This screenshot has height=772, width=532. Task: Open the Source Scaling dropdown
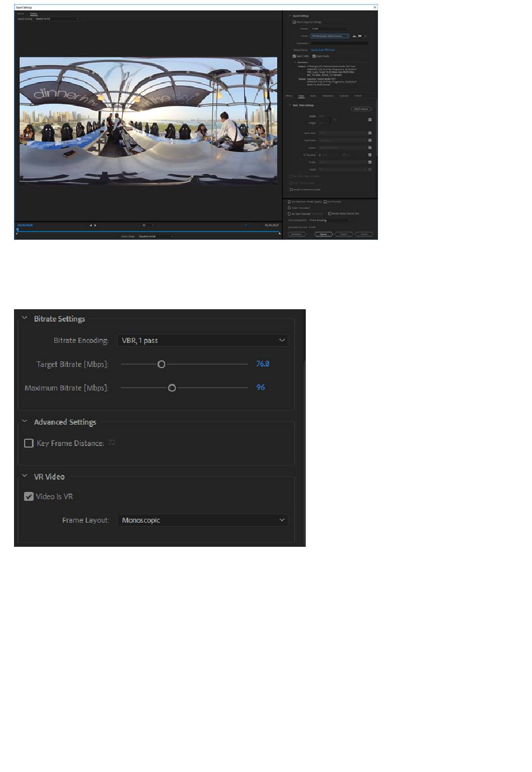[x=57, y=19]
